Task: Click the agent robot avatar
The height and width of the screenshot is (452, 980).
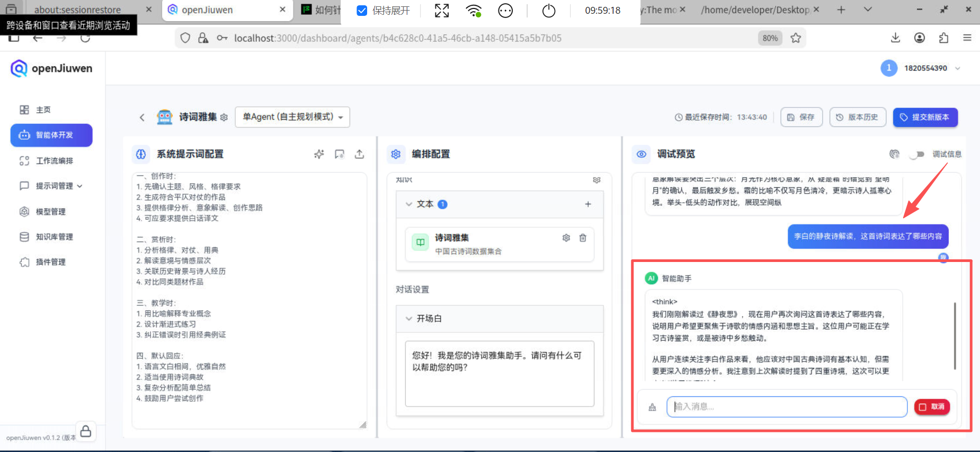Action: 165,117
